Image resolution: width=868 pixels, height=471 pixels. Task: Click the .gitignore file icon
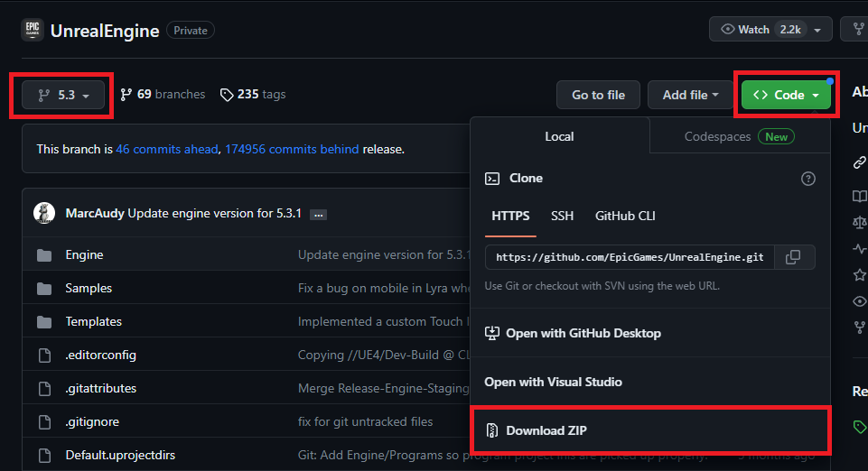[45, 422]
